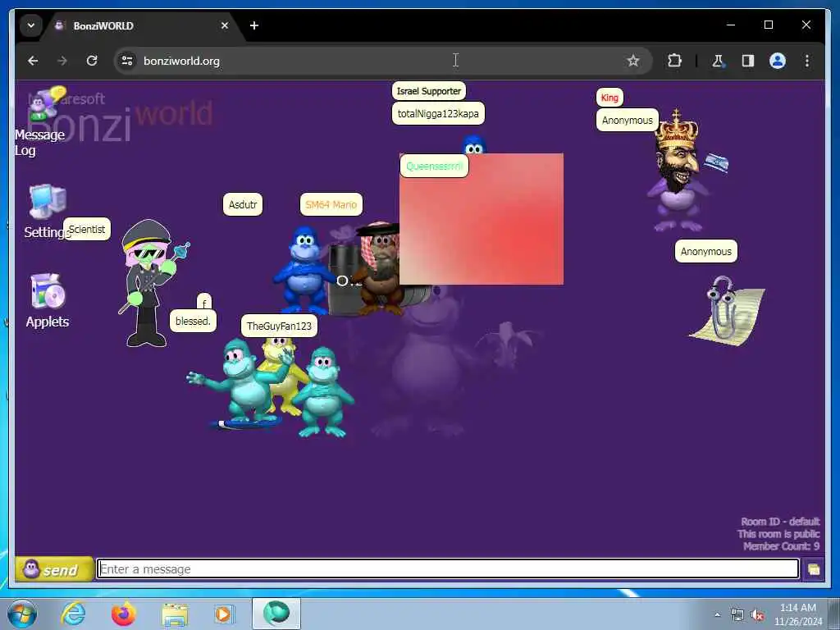The width and height of the screenshot is (840, 630).
Task: Reload the bonziworld.org page
Action: 92,61
